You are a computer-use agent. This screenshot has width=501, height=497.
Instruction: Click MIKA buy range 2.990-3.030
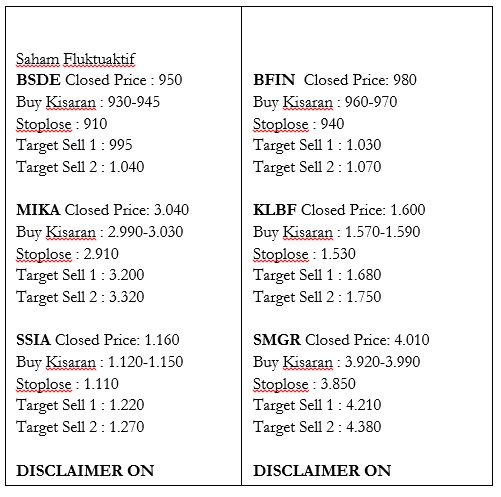pos(145,232)
